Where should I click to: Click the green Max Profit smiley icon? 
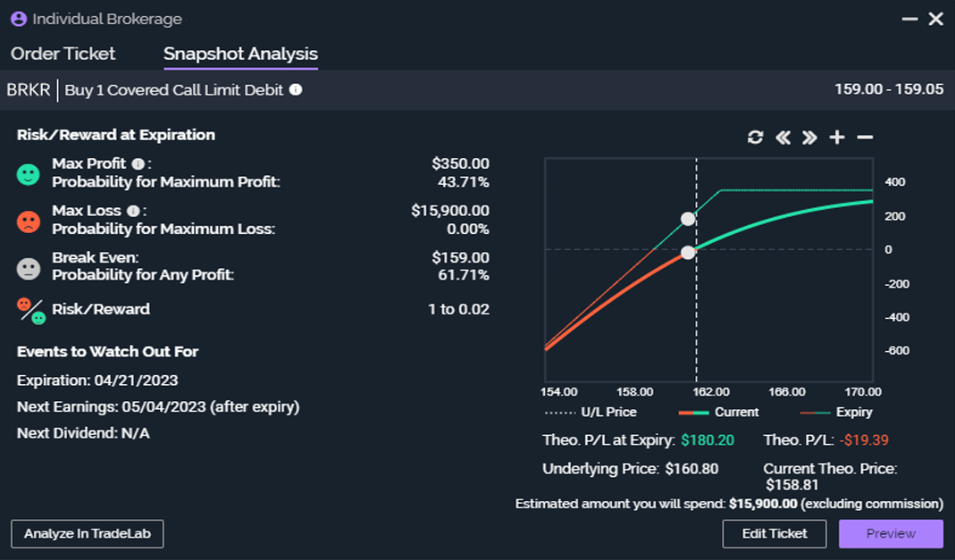pyautogui.click(x=29, y=174)
